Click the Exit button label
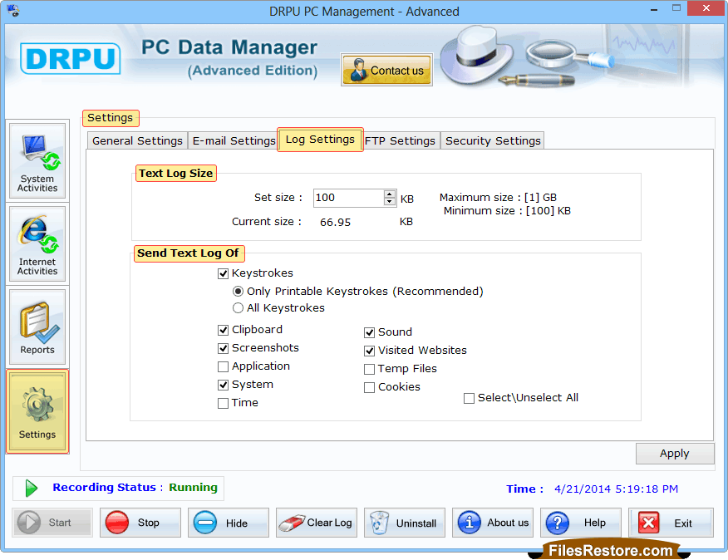Image resolution: width=728 pixels, height=560 pixels. pyautogui.click(x=683, y=523)
